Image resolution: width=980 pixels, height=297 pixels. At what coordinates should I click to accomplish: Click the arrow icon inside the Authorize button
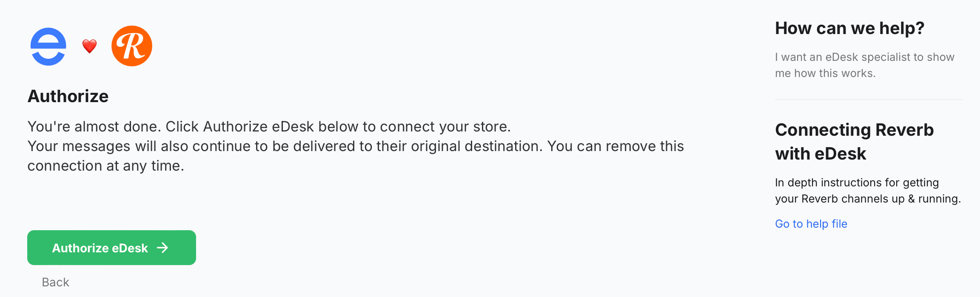point(163,248)
